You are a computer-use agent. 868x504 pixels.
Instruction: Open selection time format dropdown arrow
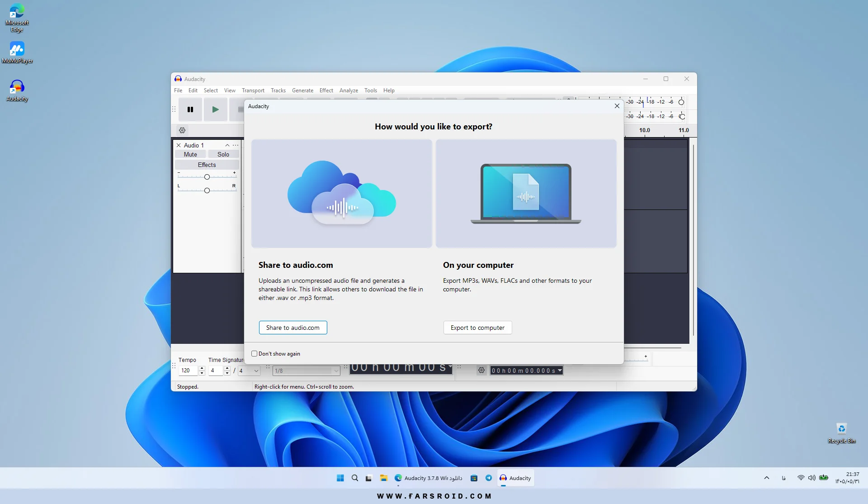point(560,371)
